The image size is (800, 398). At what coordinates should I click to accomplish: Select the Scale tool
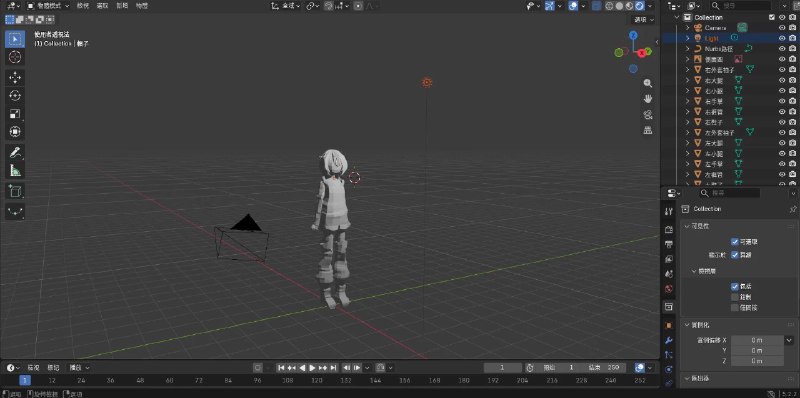point(15,114)
